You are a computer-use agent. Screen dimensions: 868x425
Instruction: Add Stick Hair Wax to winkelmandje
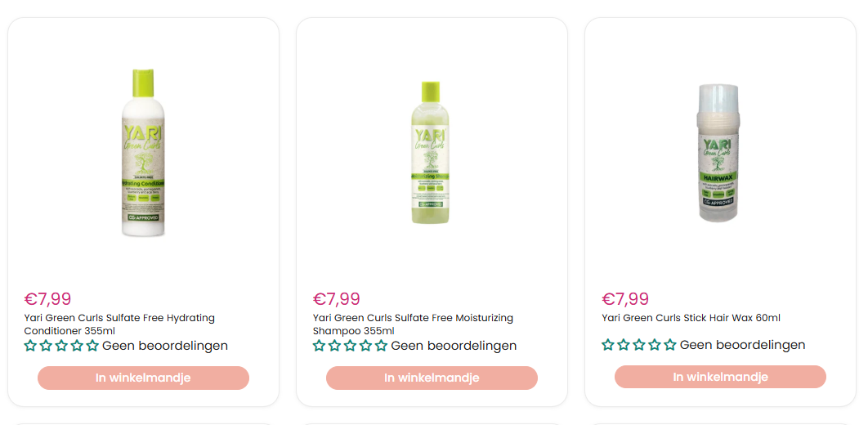point(720,377)
